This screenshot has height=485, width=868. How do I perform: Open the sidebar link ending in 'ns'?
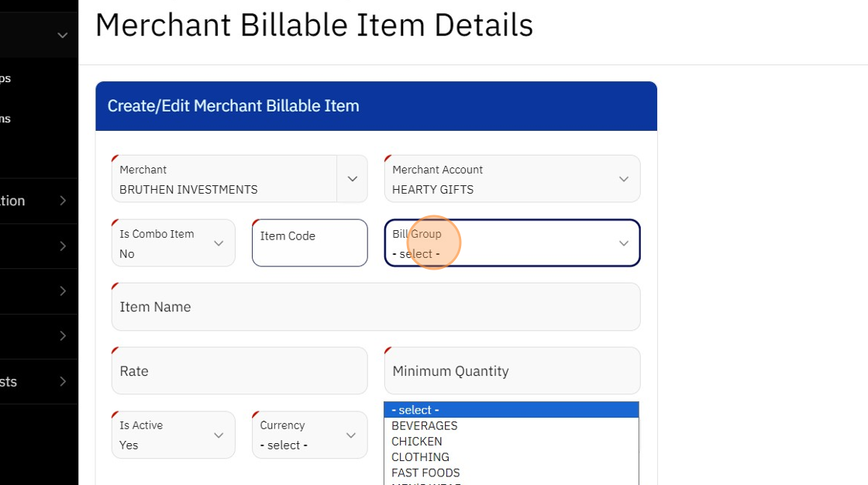tap(5, 119)
